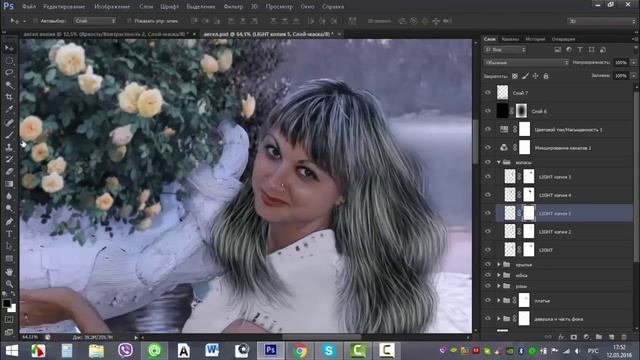This screenshot has width=640, height=360.
Task: Collapse the волосы layer group
Action: click(x=499, y=162)
